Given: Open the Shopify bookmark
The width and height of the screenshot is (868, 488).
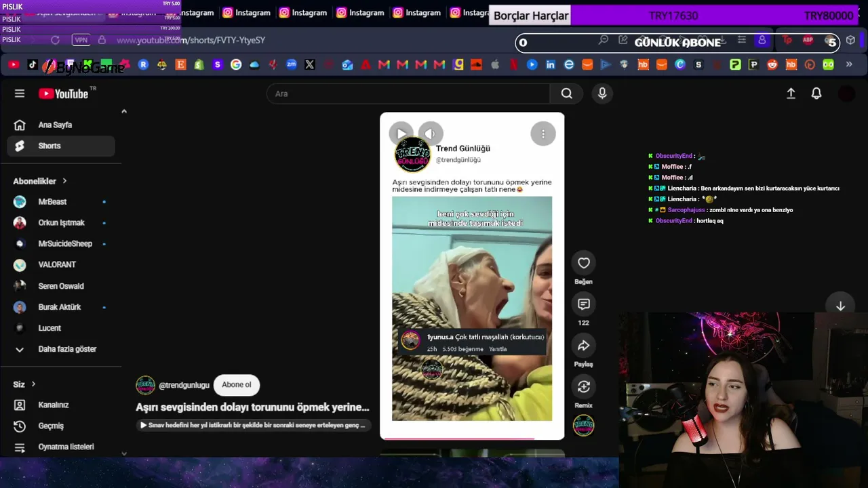Looking at the screenshot, I should tap(199, 65).
